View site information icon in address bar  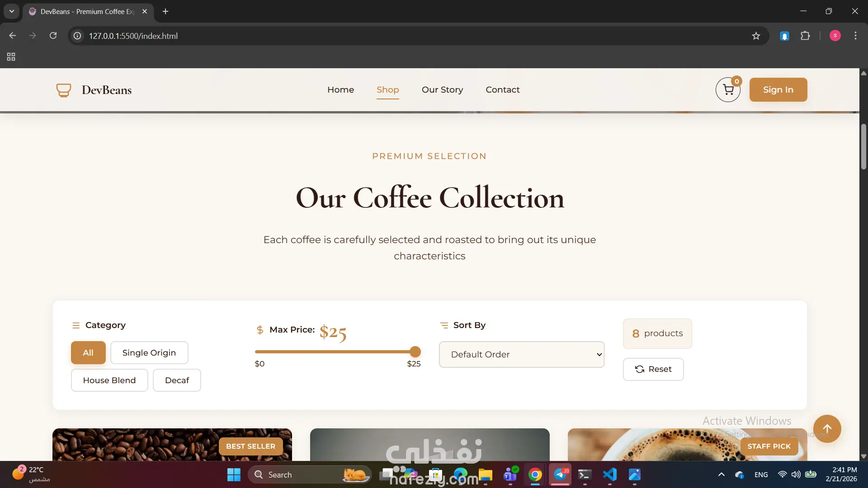click(78, 36)
